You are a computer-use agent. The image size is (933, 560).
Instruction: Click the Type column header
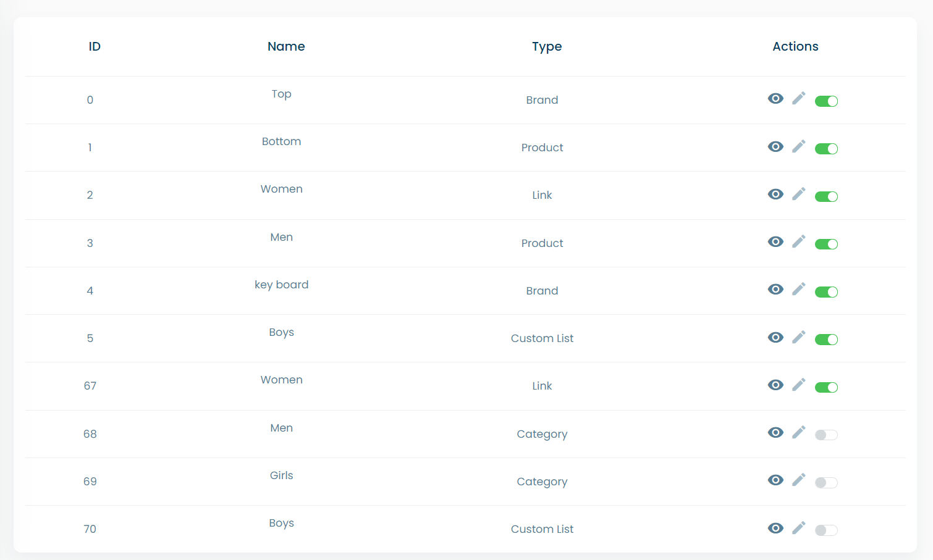tap(547, 47)
